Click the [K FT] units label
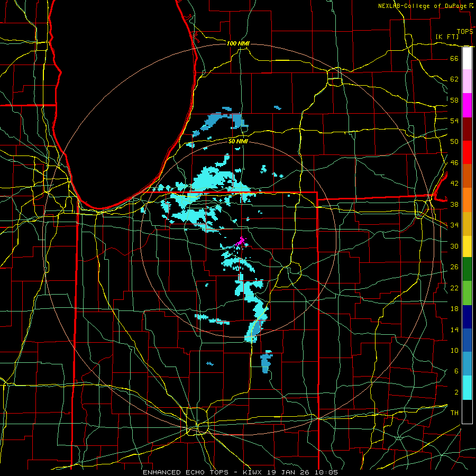 coord(447,36)
